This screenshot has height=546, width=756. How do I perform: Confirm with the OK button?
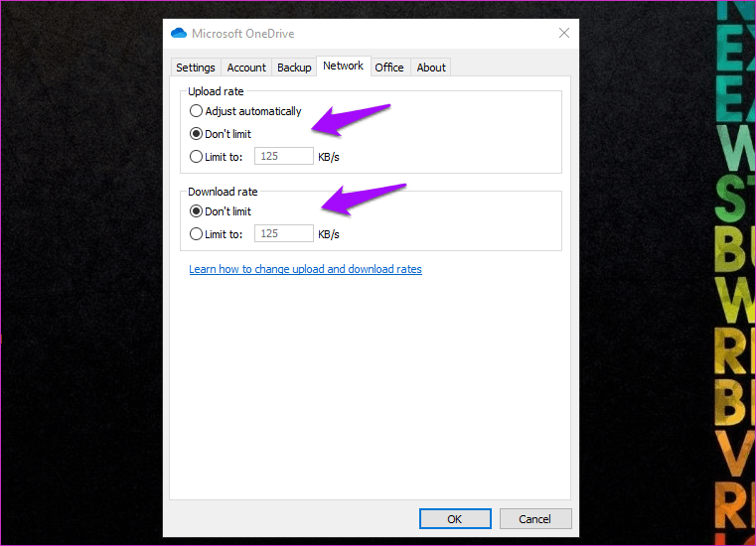455,519
